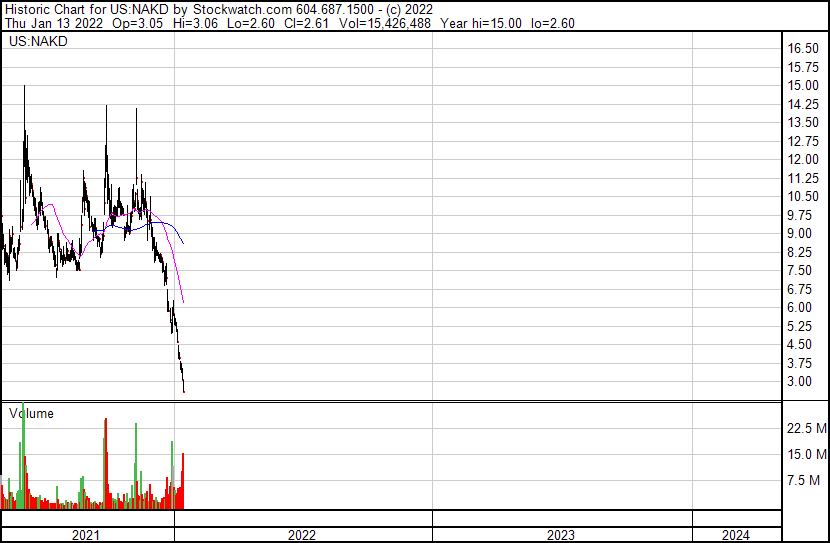Click the magenta moving average line end
The width and height of the screenshot is (830, 543).
(x=183, y=301)
